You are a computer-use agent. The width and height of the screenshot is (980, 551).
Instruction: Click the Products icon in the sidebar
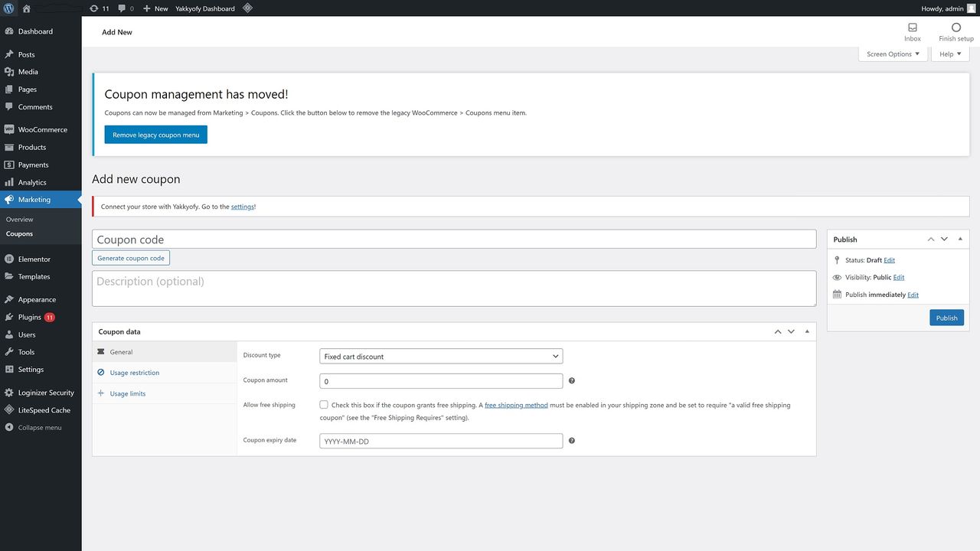click(x=9, y=147)
